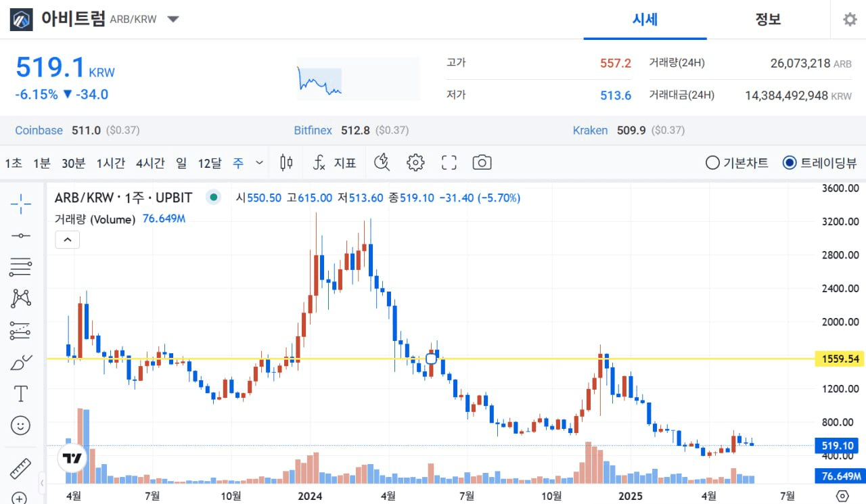
Task: Click the green market status dot
Action: [214, 198]
